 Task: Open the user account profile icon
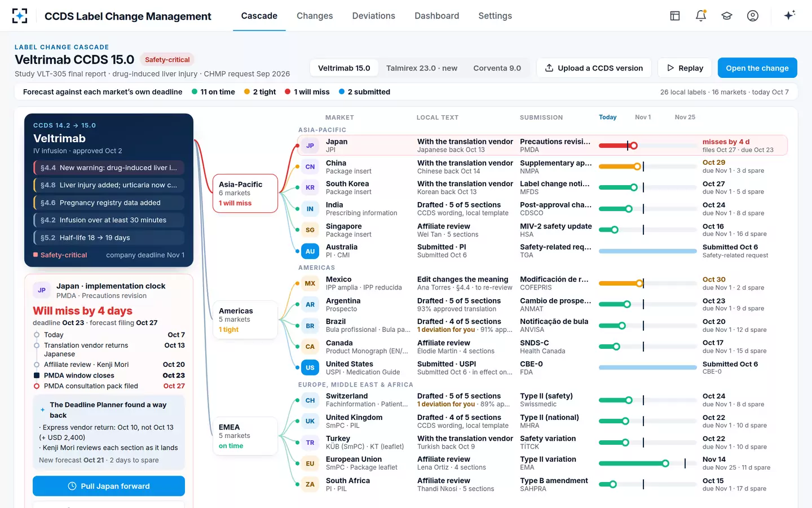(x=753, y=16)
